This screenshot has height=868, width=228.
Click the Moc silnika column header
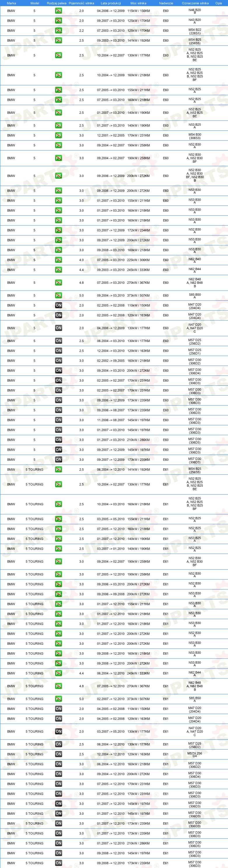pos(138,3)
